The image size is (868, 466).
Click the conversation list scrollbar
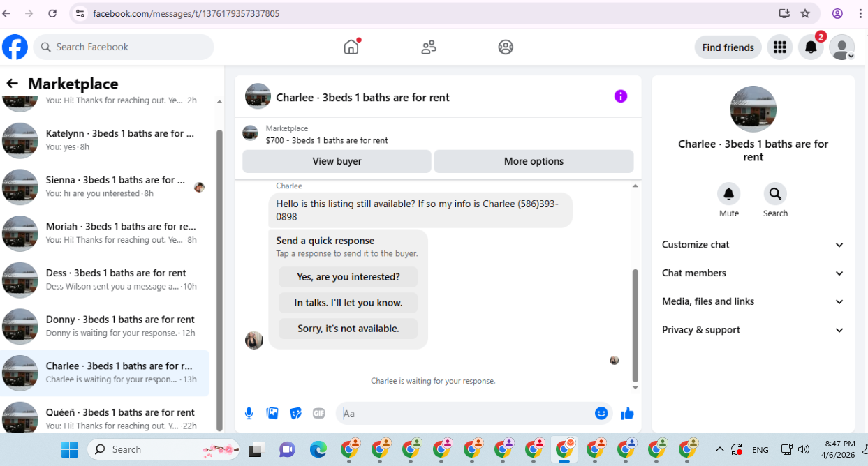(x=220, y=279)
